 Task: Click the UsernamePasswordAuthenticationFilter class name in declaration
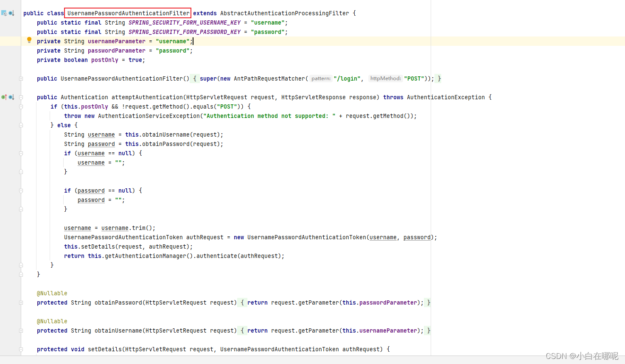[x=128, y=13]
